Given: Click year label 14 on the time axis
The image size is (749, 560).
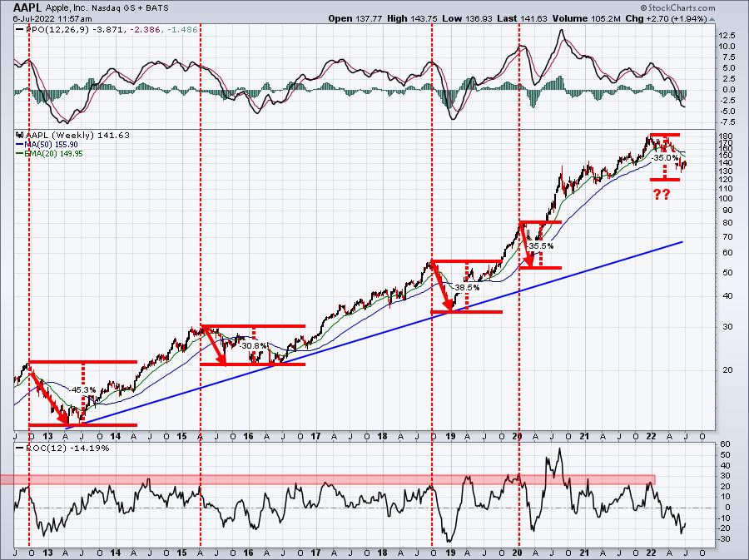Looking at the screenshot, I should (115, 436).
